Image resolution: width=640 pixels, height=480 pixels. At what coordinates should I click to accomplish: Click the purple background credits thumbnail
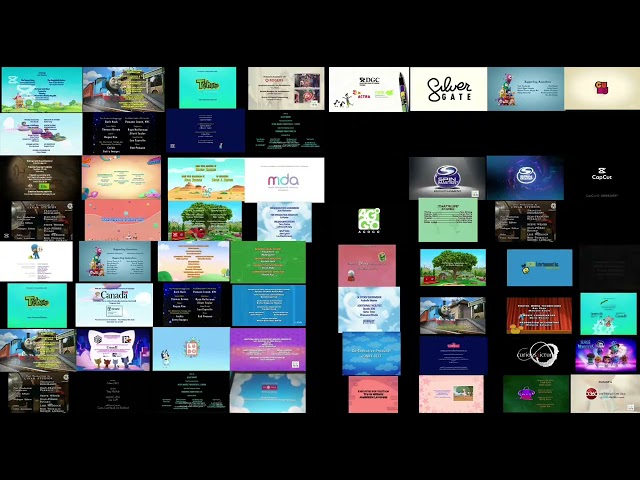click(268, 349)
